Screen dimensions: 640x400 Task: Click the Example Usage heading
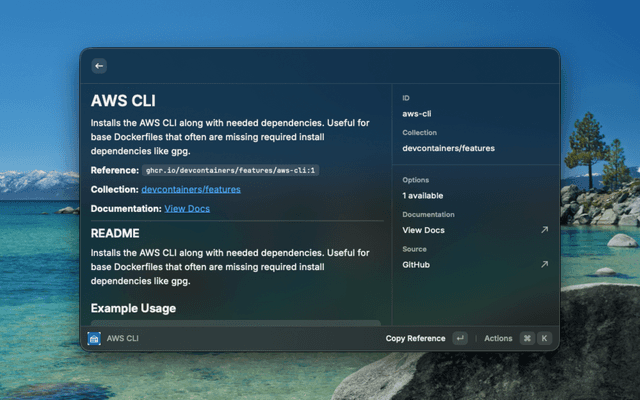tap(133, 308)
